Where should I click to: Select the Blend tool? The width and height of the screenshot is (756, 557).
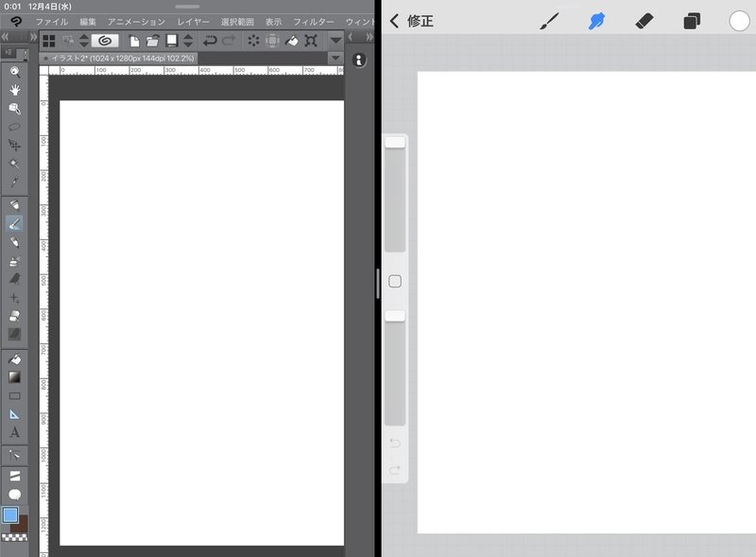[14, 334]
